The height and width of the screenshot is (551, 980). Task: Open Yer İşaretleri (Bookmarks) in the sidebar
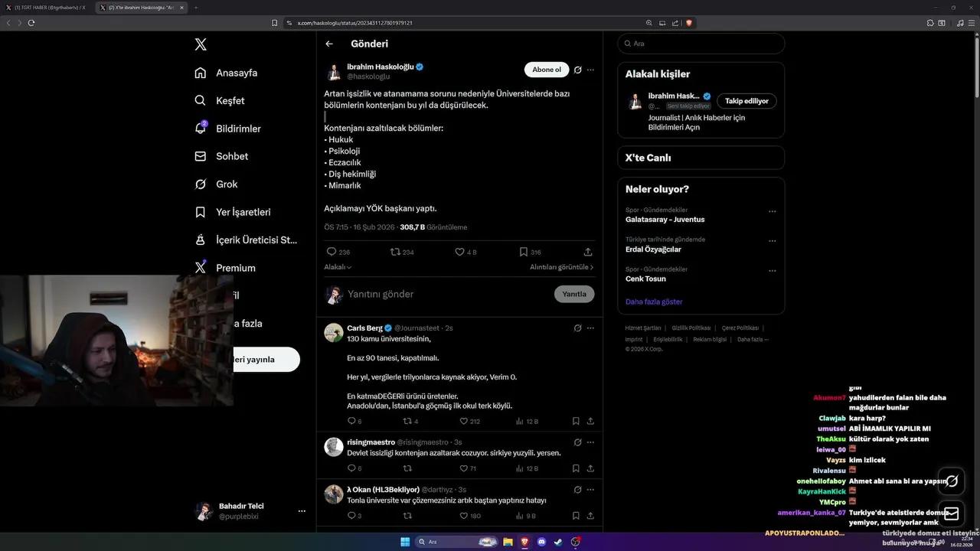pyautogui.click(x=232, y=212)
